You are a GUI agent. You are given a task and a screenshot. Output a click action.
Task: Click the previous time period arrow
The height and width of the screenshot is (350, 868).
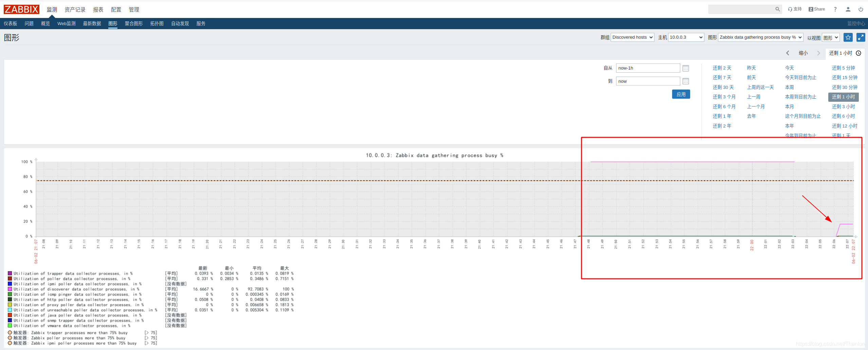[x=788, y=53]
